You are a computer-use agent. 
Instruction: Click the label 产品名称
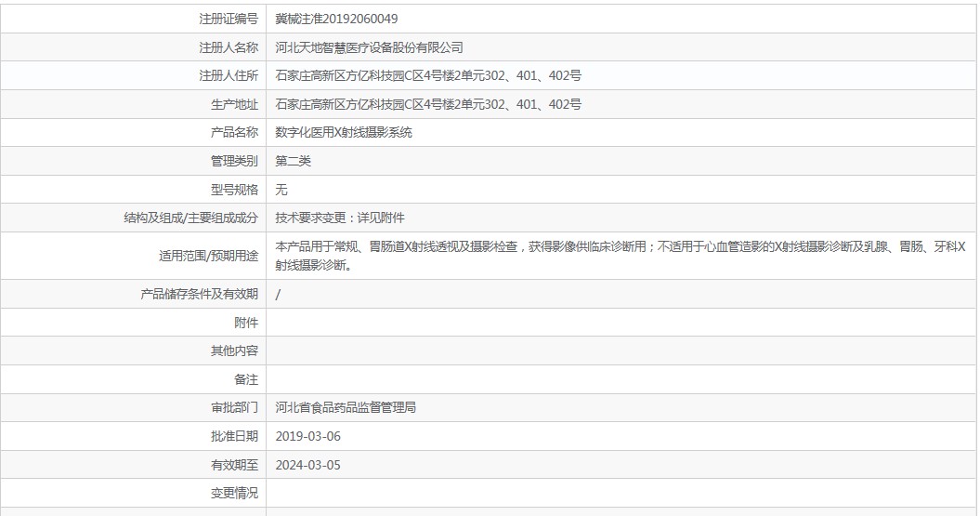click(234, 133)
